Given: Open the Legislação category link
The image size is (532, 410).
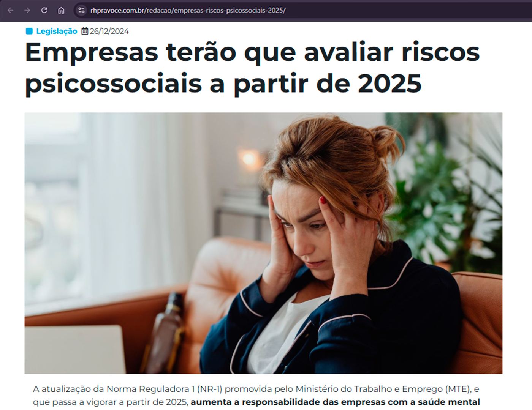Looking at the screenshot, I should pos(57,31).
